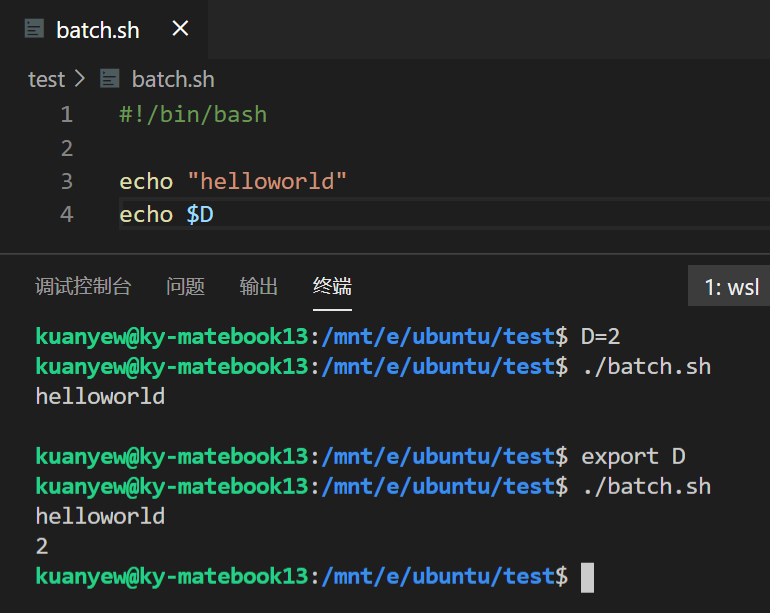Screen dimensions: 770x613
Task: Open the test folder breadcrumb
Action: pos(46,80)
